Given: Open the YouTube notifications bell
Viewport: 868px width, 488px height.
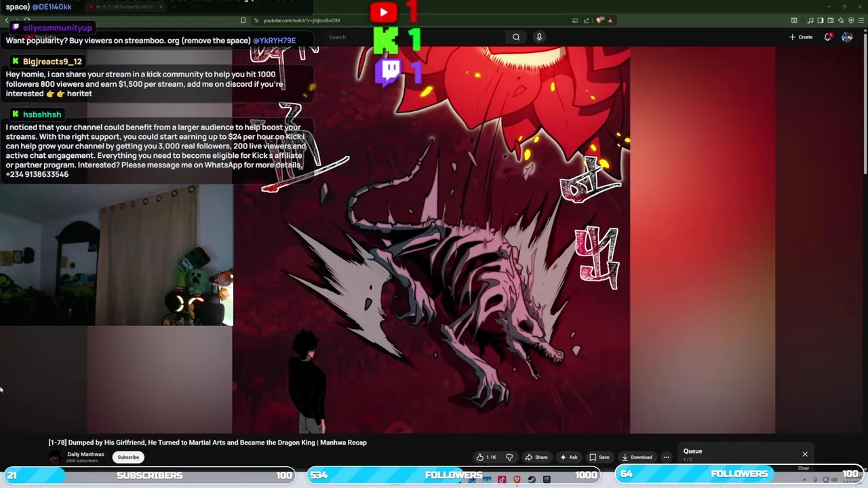Looking at the screenshot, I should pos(828,37).
